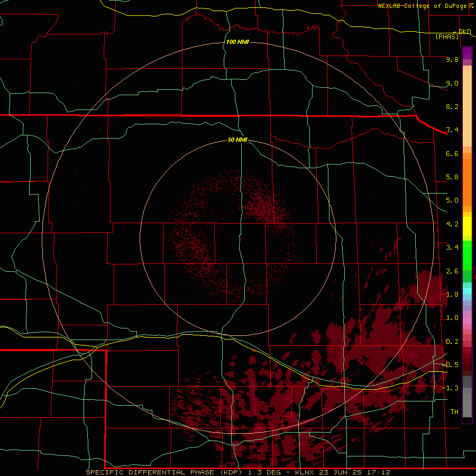The width and height of the screenshot is (476, 476).
Task: Click the Specific Differential Phase (KDP) title
Action: 165,472
